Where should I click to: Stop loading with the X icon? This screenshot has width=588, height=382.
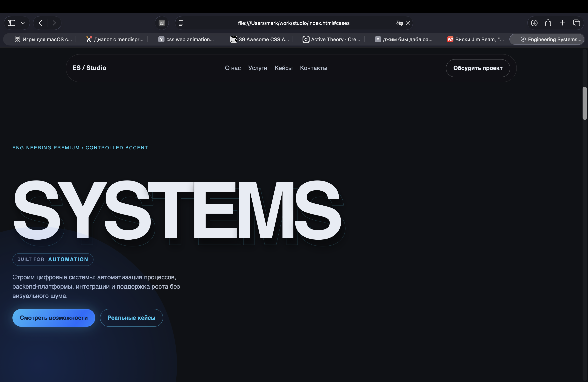tap(408, 23)
